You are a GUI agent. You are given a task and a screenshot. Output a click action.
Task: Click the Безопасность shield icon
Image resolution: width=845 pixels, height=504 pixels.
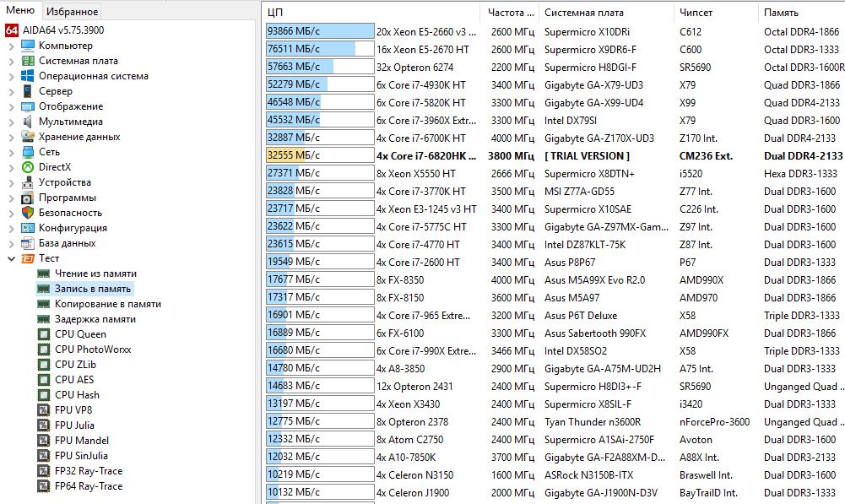pyautogui.click(x=28, y=213)
